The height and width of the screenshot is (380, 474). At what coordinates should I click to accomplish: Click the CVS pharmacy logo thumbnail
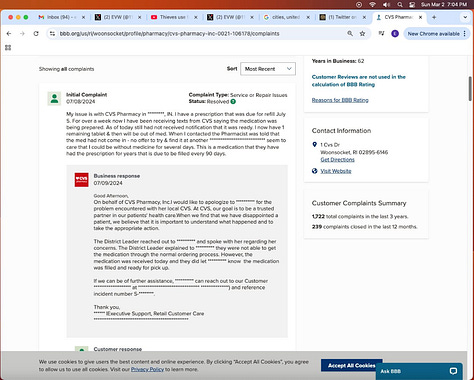tap(81, 180)
